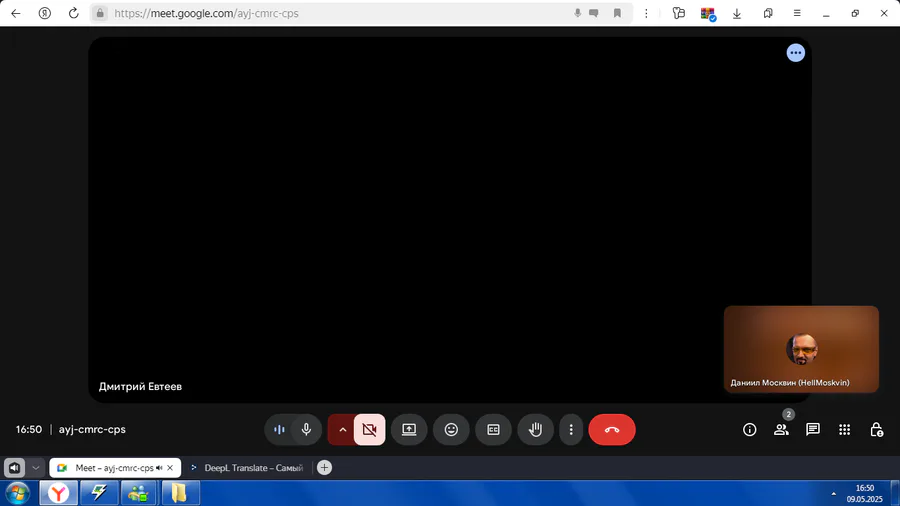Open lightning bolt app in taskbar
Viewport: 900px width, 506px height.
[99, 493]
